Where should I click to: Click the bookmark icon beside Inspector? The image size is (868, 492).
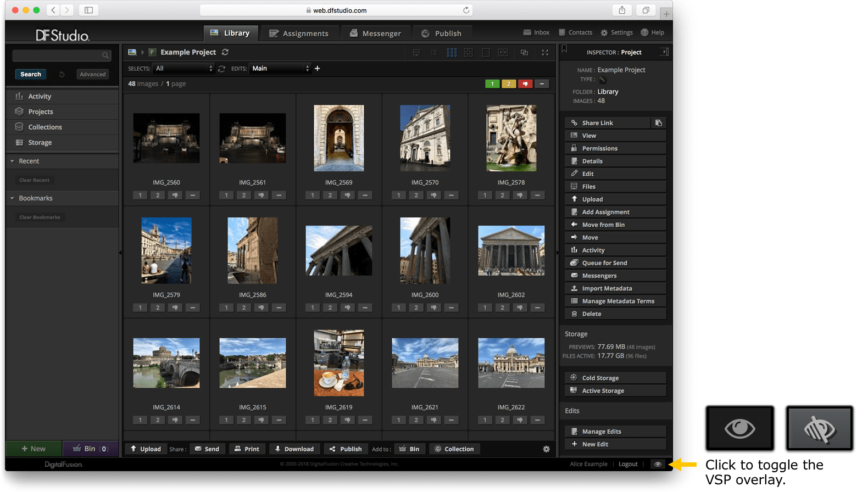564,49
